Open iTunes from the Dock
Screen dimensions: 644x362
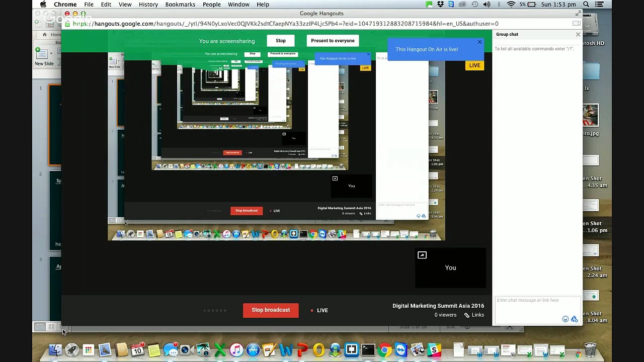(236, 350)
